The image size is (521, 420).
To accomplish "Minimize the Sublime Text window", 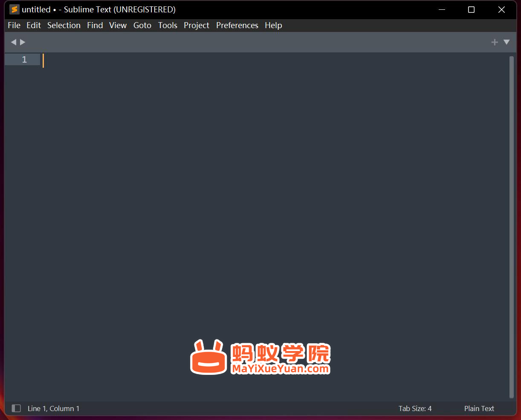I will point(442,9).
